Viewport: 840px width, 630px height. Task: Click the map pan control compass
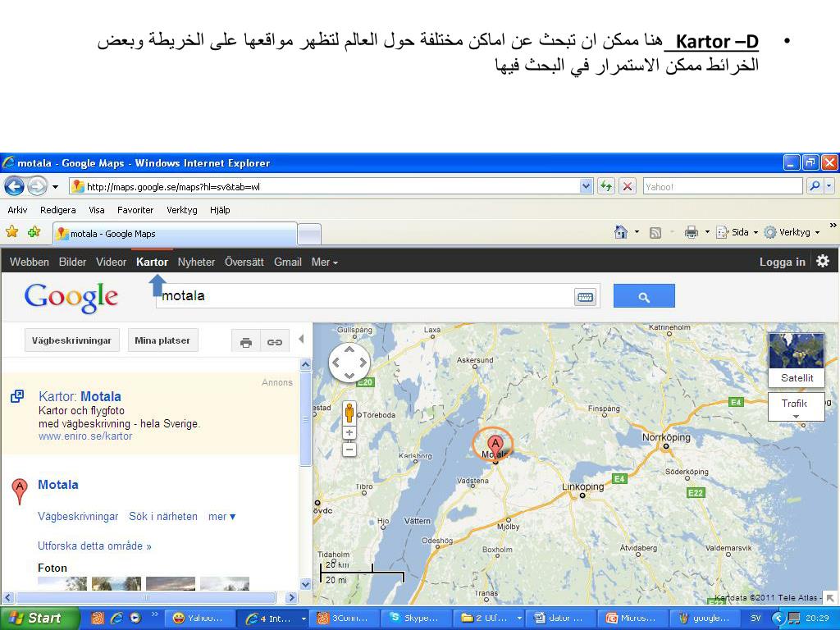[349, 363]
